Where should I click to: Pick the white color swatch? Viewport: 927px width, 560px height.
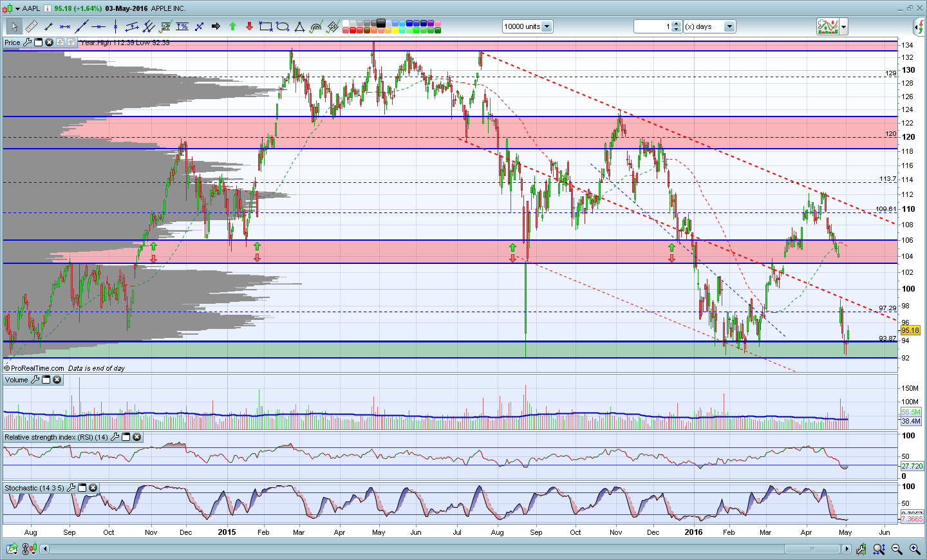[x=346, y=23]
